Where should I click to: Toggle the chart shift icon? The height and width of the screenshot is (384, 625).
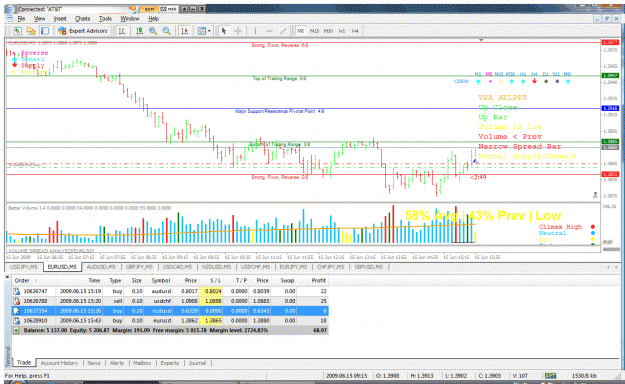(x=185, y=31)
